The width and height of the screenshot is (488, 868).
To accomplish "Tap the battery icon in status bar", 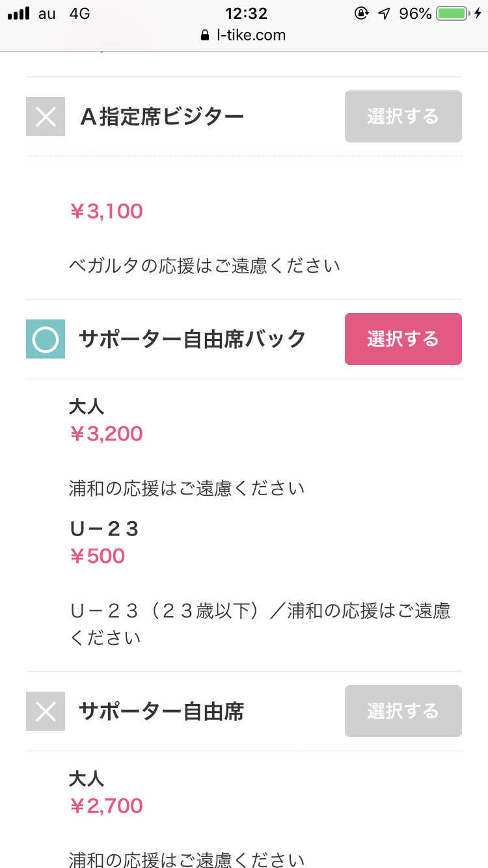I will [x=454, y=13].
